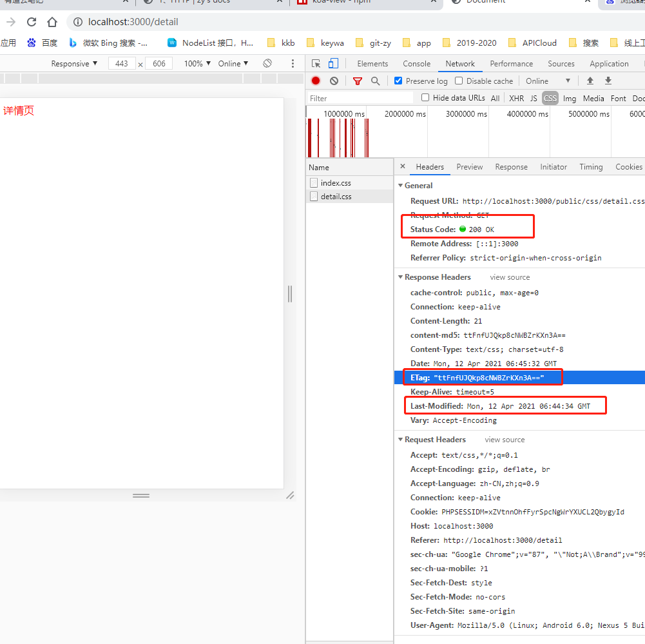Open the network search magnifier icon
645x644 pixels.
(x=375, y=81)
